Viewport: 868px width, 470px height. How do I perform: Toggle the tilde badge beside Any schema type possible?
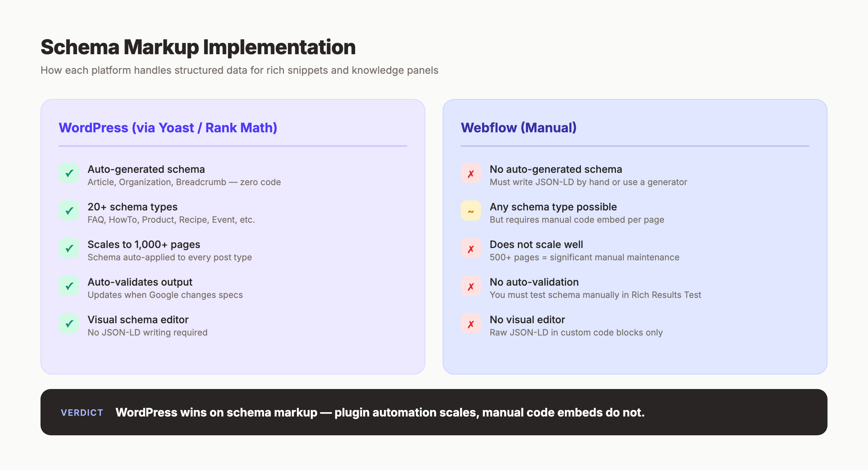tap(471, 211)
